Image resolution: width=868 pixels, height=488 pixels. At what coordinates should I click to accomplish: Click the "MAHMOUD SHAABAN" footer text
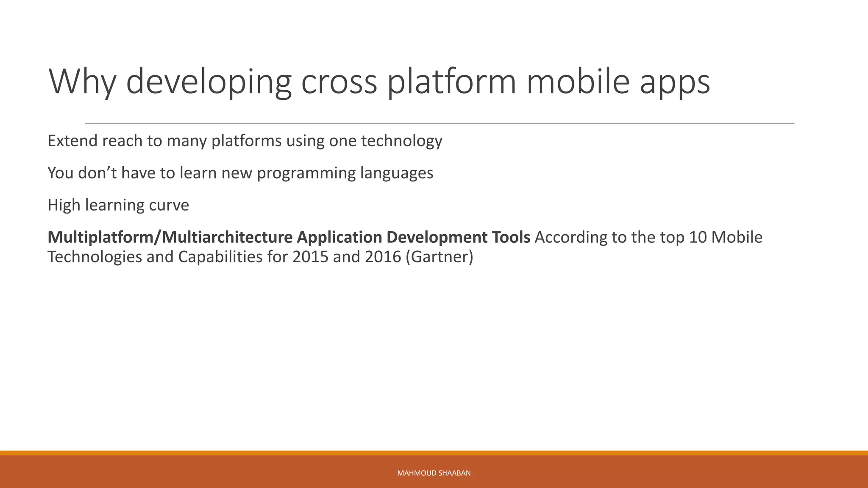click(x=434, y=473)
